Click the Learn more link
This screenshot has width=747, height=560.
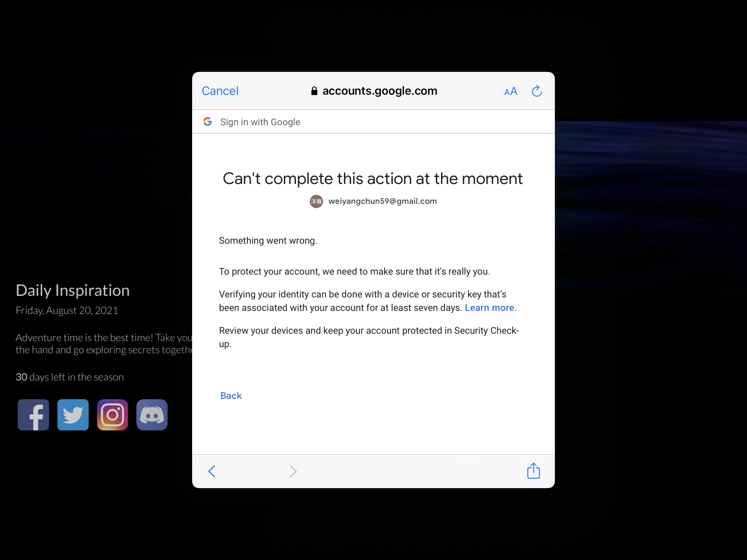489,308
